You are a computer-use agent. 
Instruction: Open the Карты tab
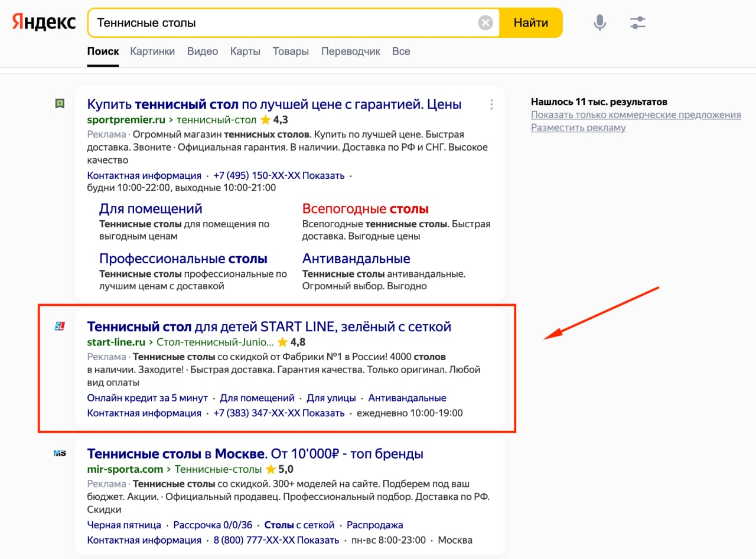pyautogui.click(x=245, y=51)
